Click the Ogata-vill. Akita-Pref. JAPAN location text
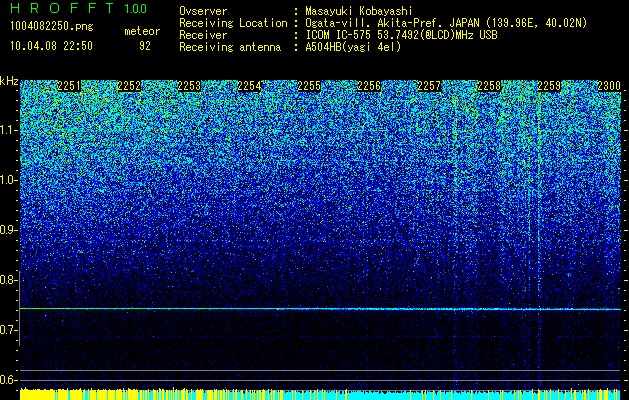This screenshot has width=629, height=400. [x=446, y=23]
